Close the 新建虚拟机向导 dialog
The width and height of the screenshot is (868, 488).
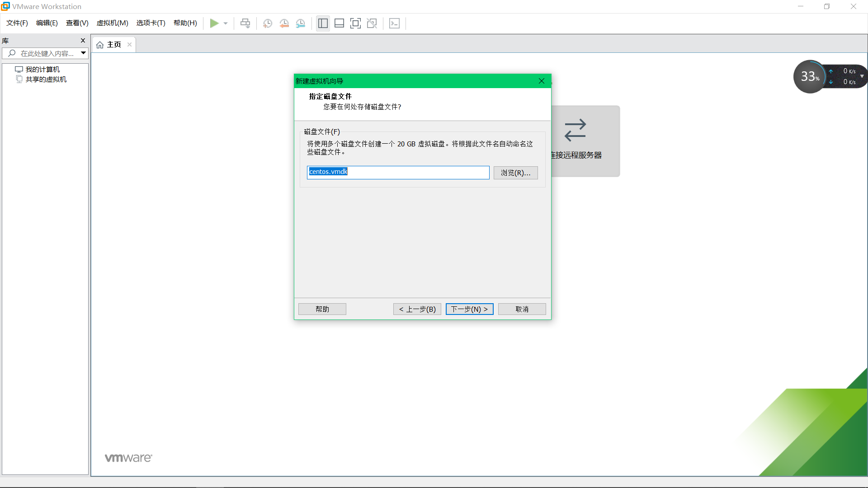coord(542,81)
